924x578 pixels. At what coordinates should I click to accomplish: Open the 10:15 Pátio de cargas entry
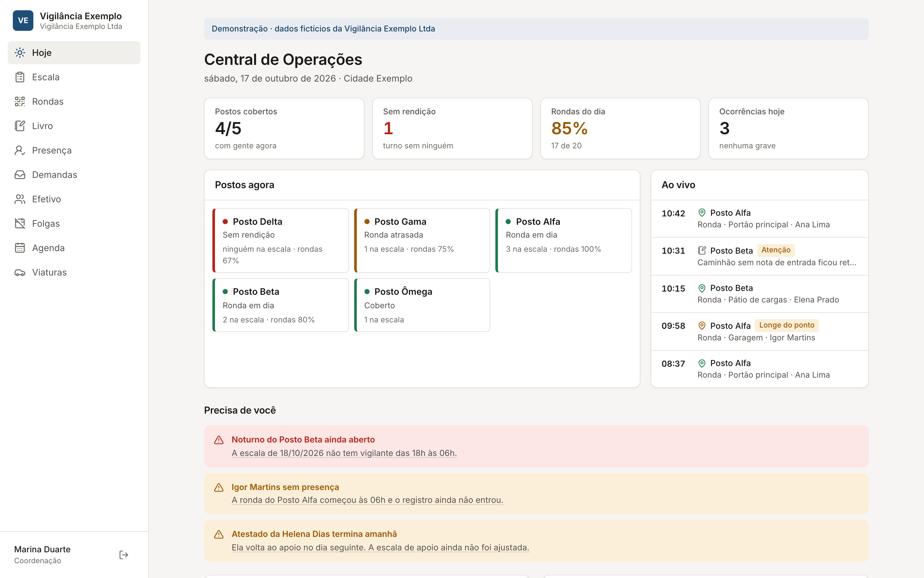pyautogui.click(x=759, y=294)
